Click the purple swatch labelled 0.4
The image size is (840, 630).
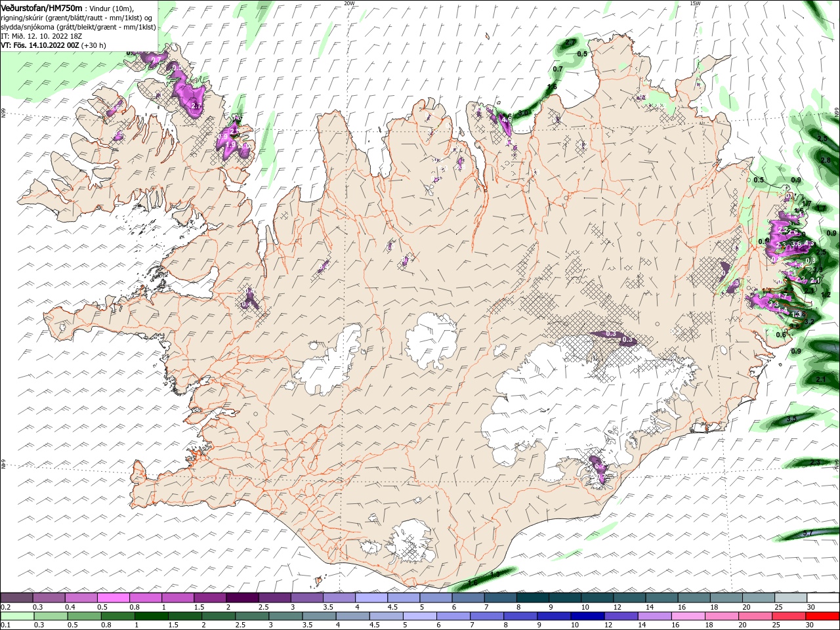tap(81, 597)
